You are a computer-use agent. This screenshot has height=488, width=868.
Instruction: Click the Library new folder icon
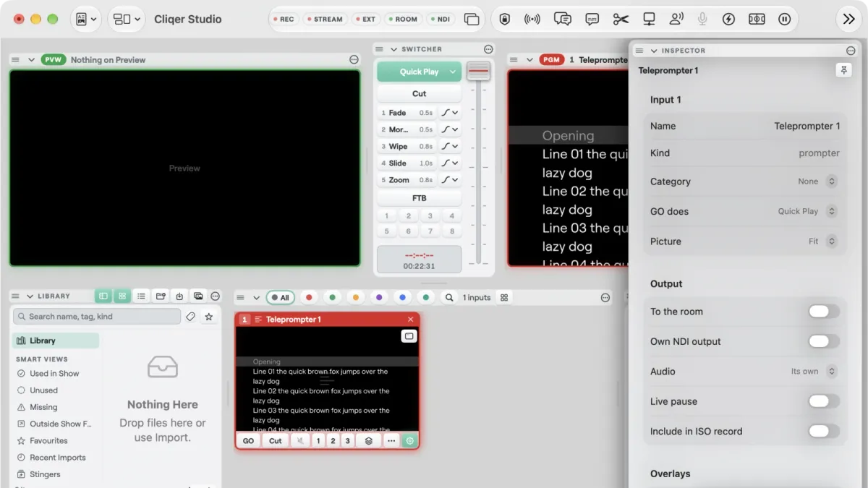pos(161,296)
